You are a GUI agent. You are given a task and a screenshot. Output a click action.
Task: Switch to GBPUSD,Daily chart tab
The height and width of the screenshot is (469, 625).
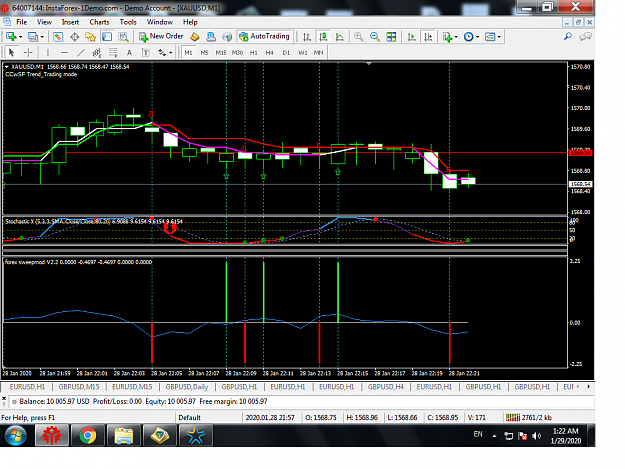(187, 387)
